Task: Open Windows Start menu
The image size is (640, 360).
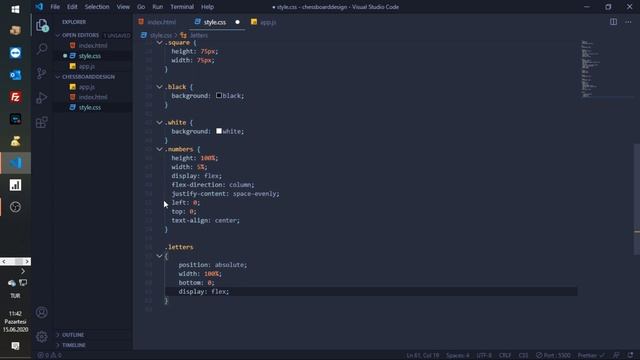Action: tap(16, 9)
